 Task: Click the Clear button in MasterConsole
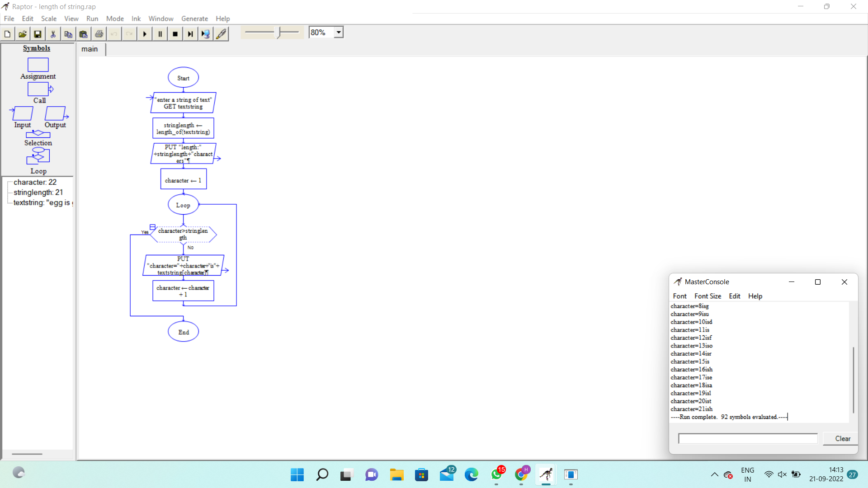tap(842, 438)
